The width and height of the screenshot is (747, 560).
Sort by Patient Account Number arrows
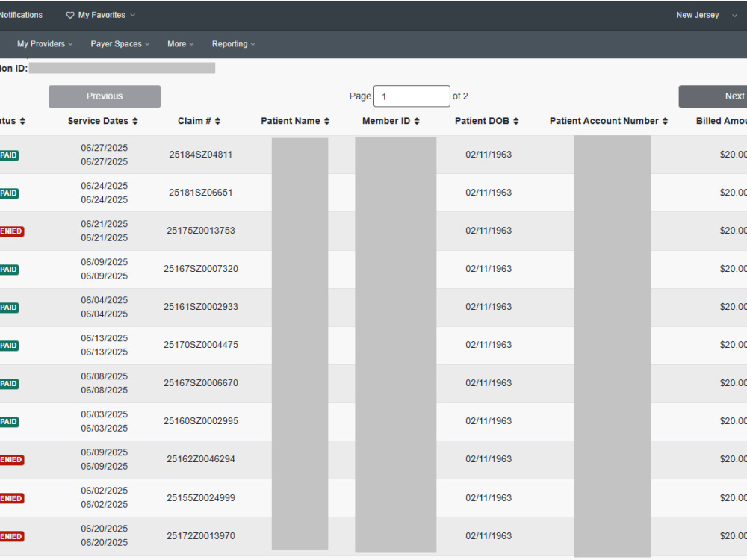666,121
